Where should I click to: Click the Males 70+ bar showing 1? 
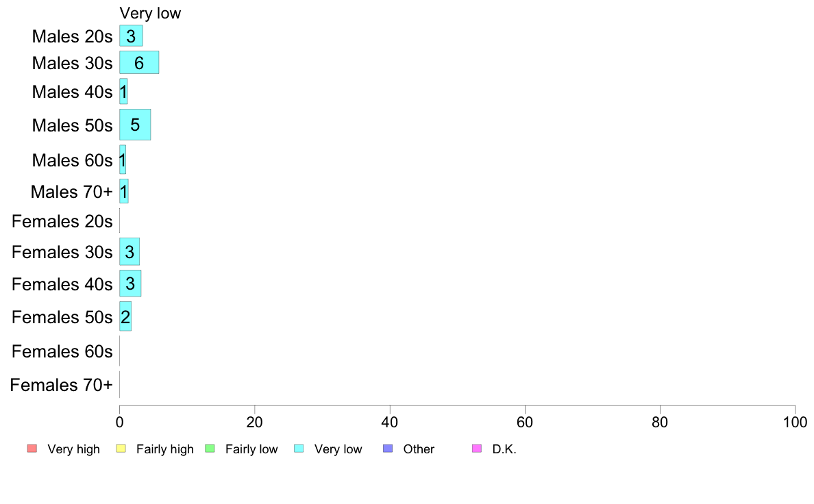(x=123, y=191)
